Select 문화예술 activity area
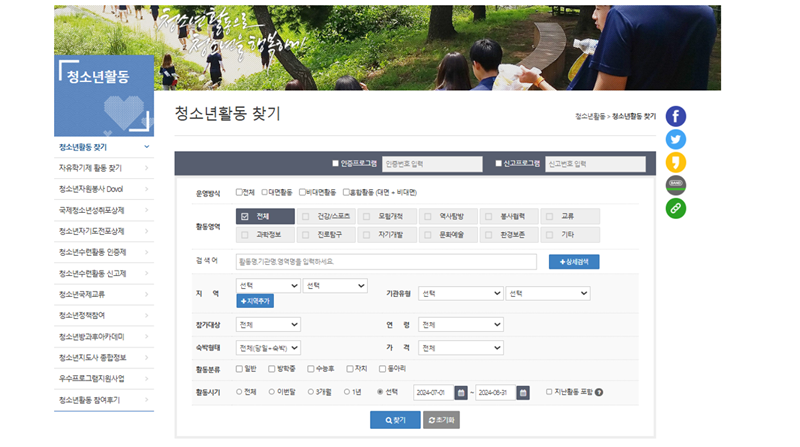The width and height of the screenshot is (800, 447). [x=448, y=235]
